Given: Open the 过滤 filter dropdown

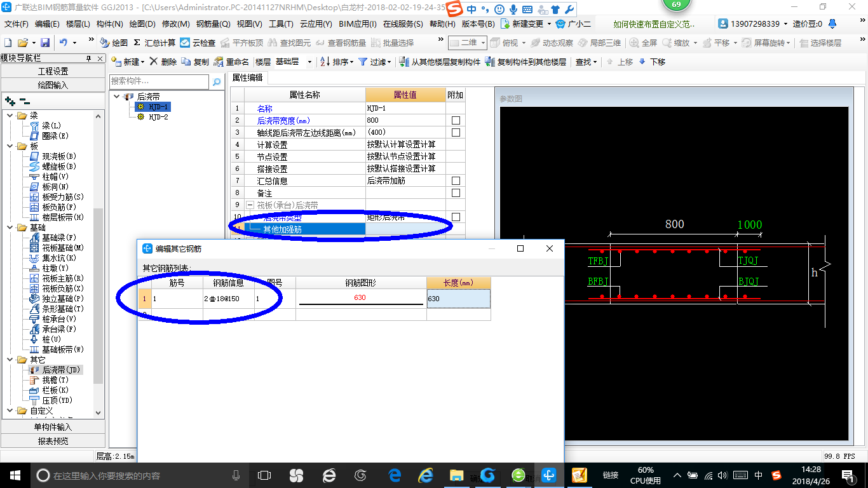Looking at the screenshot, I should click(x=374, y=62).
